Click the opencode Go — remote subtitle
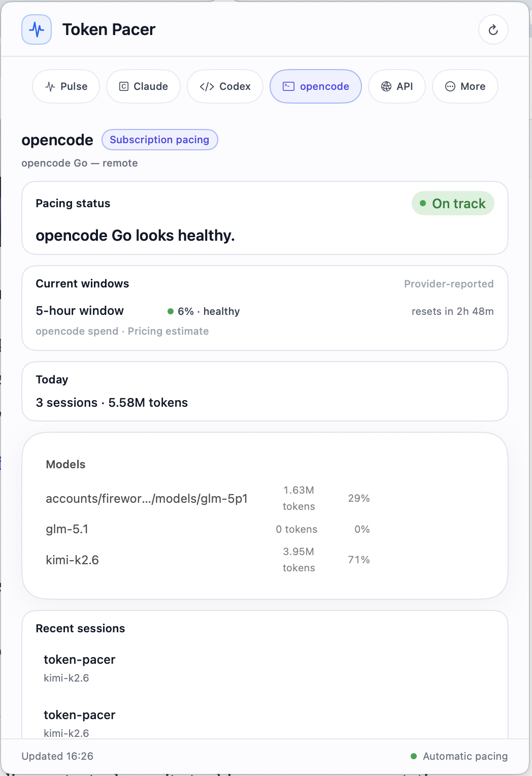This screenshot has width=532, height=776. pos(80,163)
